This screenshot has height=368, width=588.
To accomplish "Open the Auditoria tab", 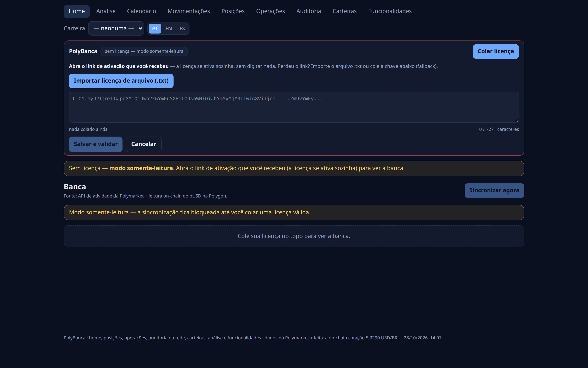I will 308,11.
